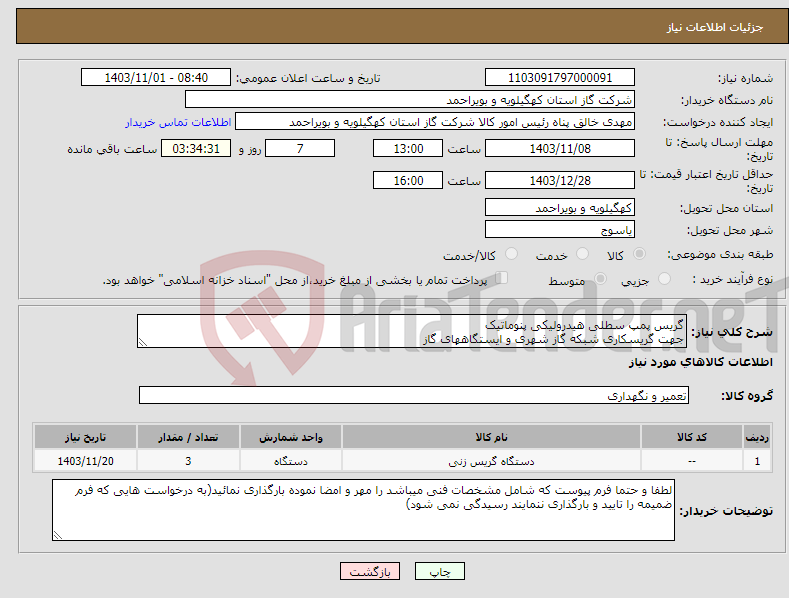Select the کالا/خدمت radio button
789x598 pixels.
click(511, 254)
